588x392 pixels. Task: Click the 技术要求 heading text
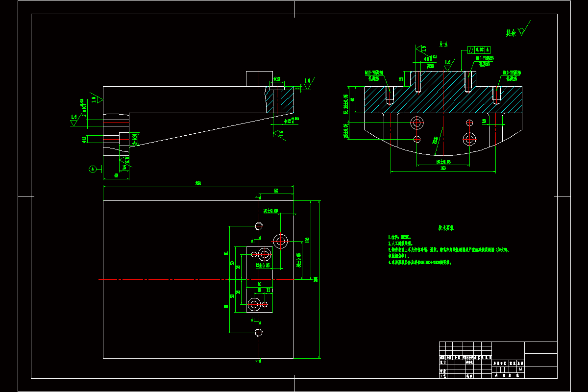[x=446, y=228]
